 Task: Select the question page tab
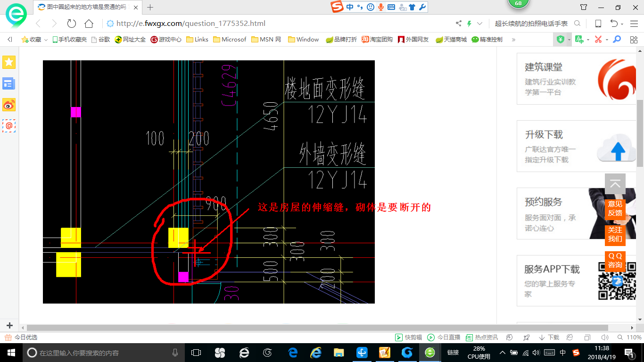[x=88, y=7]
